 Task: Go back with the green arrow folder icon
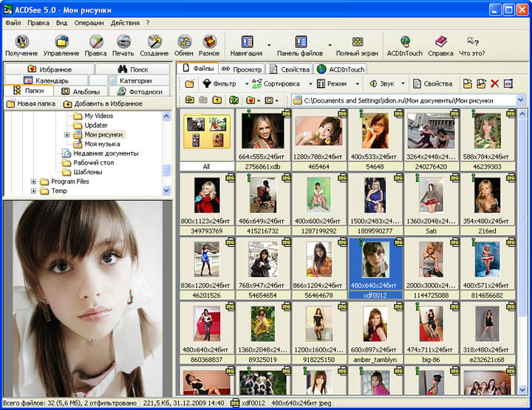[x=190, y=100]
